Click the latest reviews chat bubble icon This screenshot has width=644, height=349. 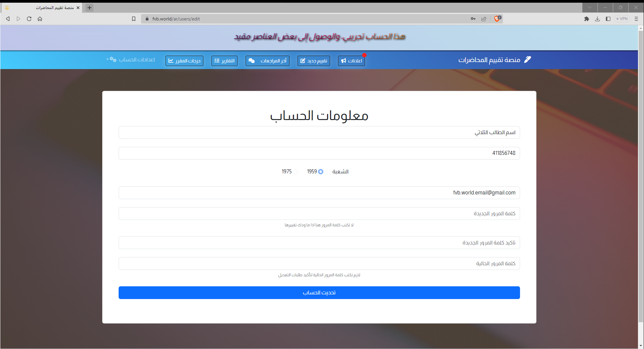252,61
